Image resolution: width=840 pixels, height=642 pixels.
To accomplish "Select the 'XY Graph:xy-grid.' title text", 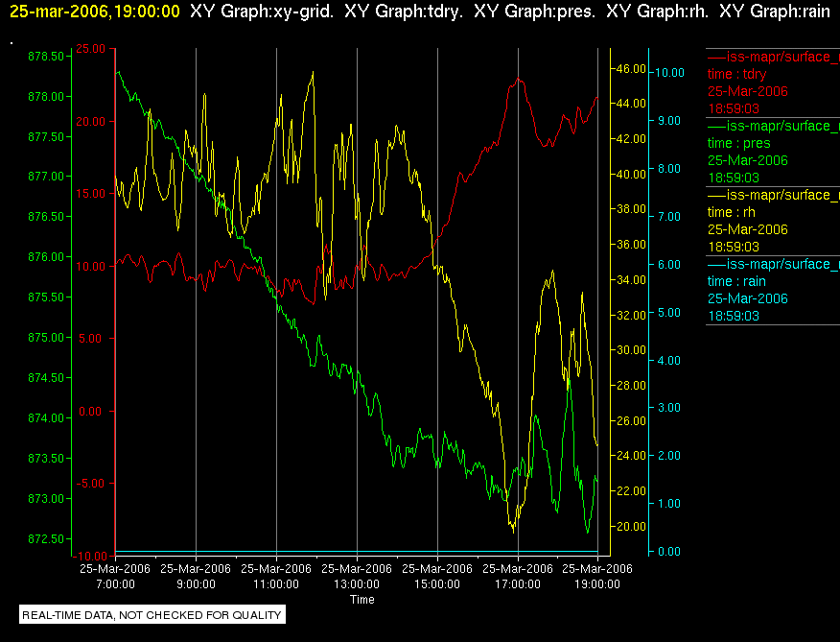I will click(262, 12).
